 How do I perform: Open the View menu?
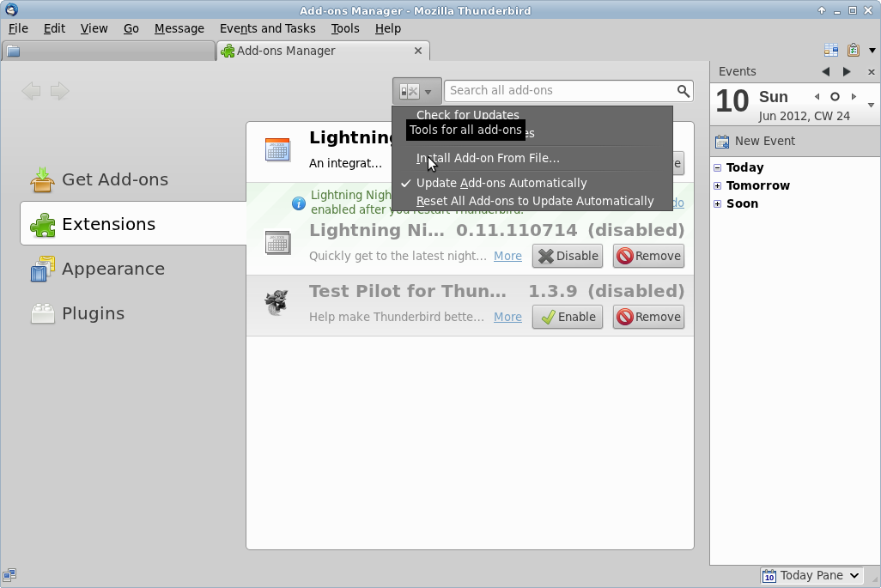(x=94, y=28)
